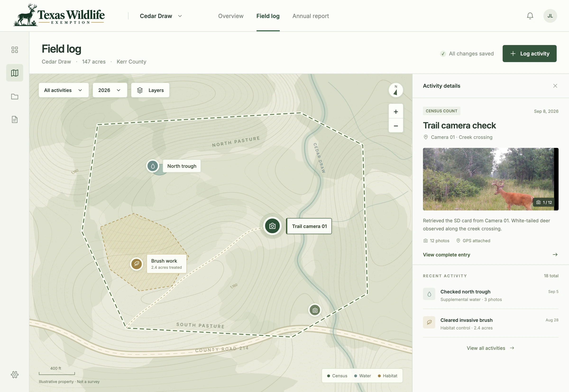Click the North trough map label

[x=182, y=166]
